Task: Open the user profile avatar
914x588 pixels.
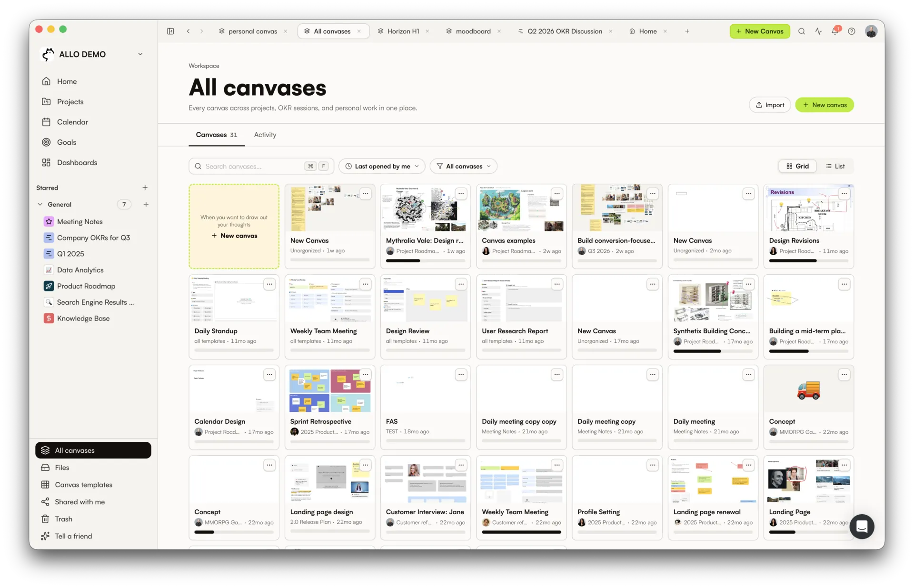Action: (871, 31)
